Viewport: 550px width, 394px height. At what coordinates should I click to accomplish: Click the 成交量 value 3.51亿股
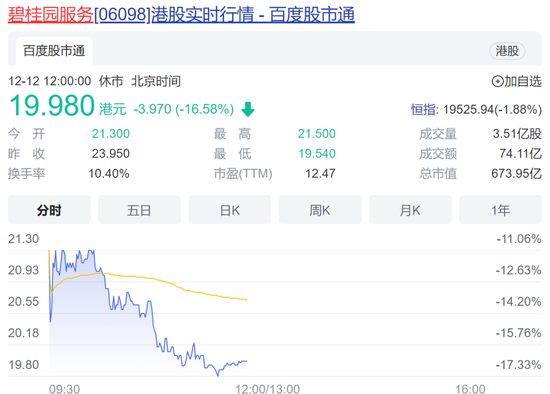[517, 134]
